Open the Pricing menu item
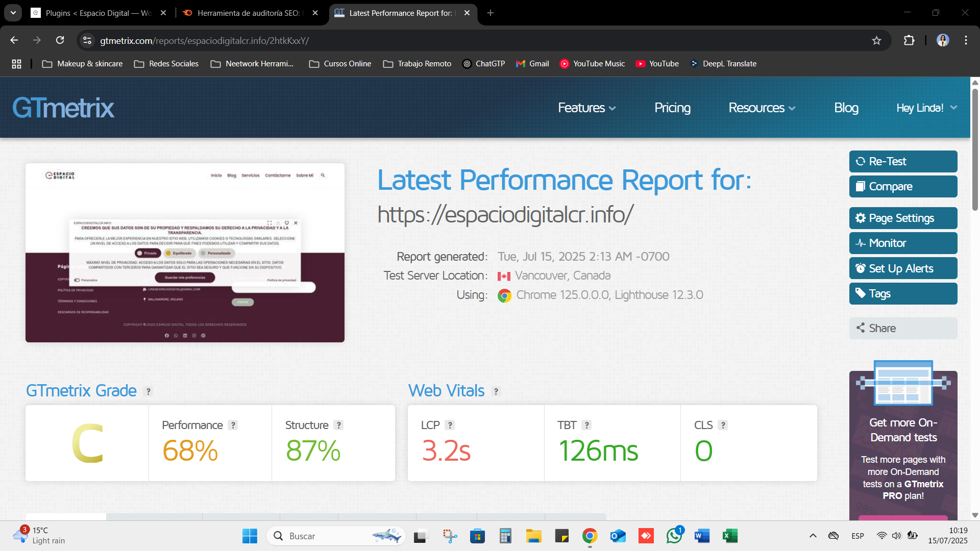Screen dimensions: 980x551 pos(672,108)
